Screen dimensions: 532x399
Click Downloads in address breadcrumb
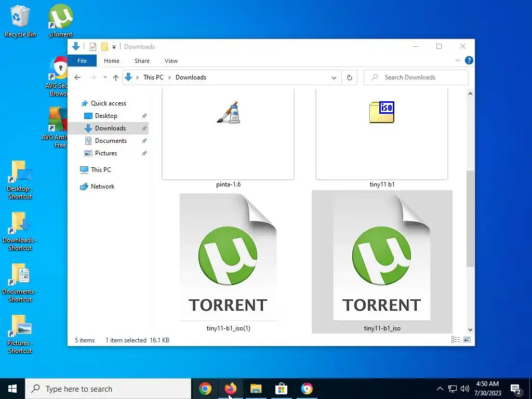(191, 77)
